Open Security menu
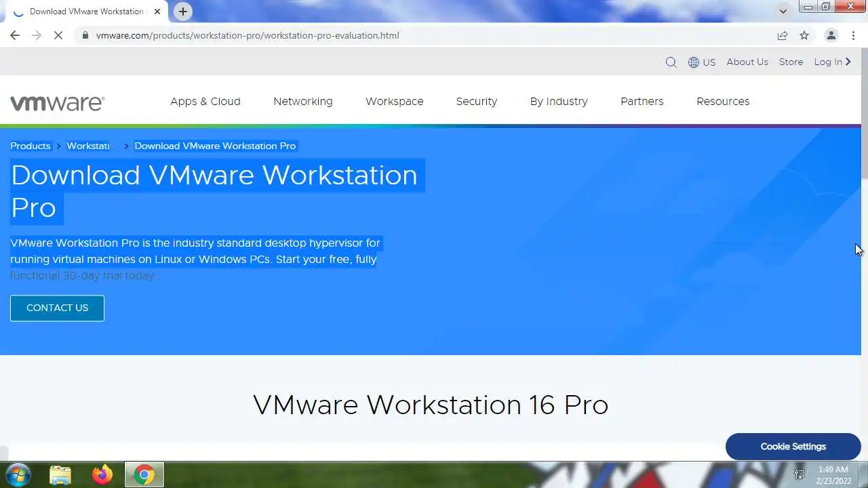Image resolution: width=868 pixels, height=488 pixels. 477,102
